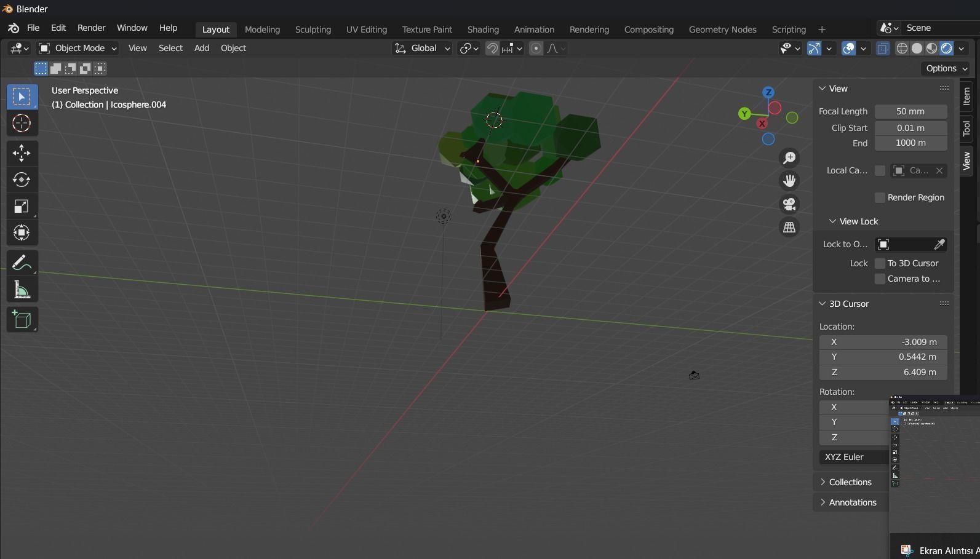Toggle X-ray mode
The width and height of the screenshot is (980, 559).
883,49
